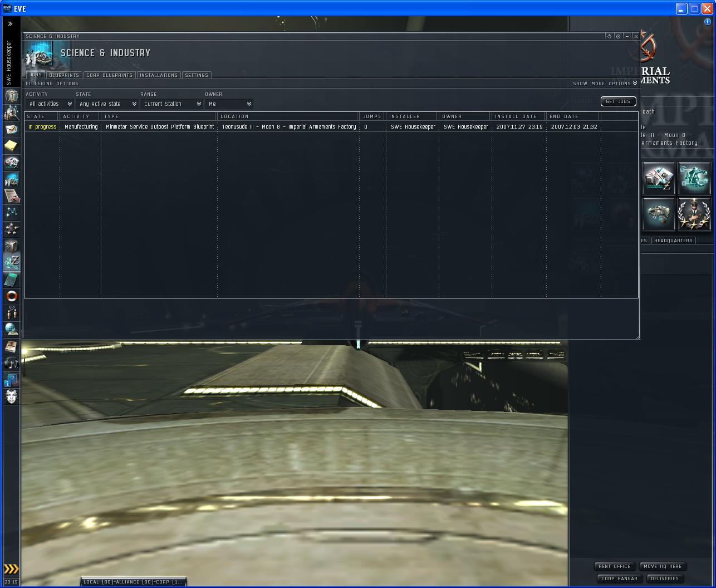This screenshot has height=588, width=716.
Task: Close the Science & Industry window
Action: [x=636, y=36]
